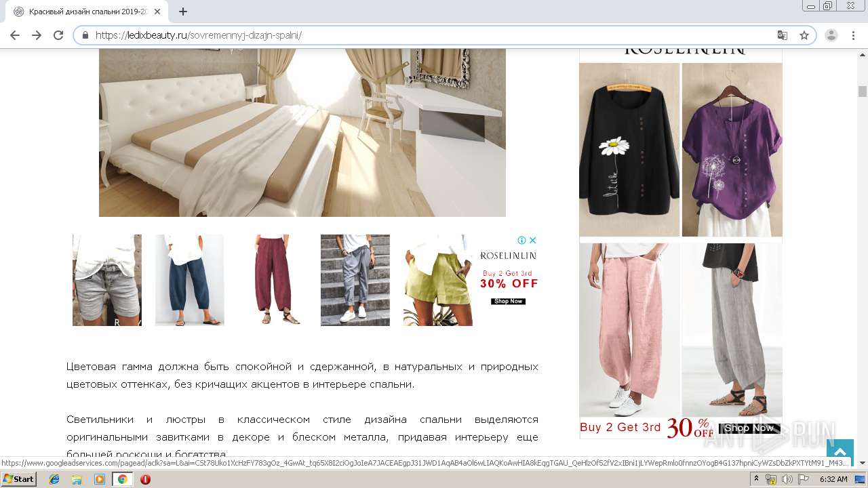
Task: Open the Chrome profile avatar
Action: [x=831, y=35]
